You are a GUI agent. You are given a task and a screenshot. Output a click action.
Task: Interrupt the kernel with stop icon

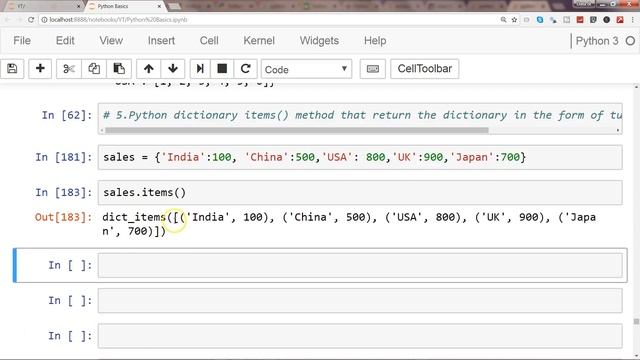(x=222, y=69)
